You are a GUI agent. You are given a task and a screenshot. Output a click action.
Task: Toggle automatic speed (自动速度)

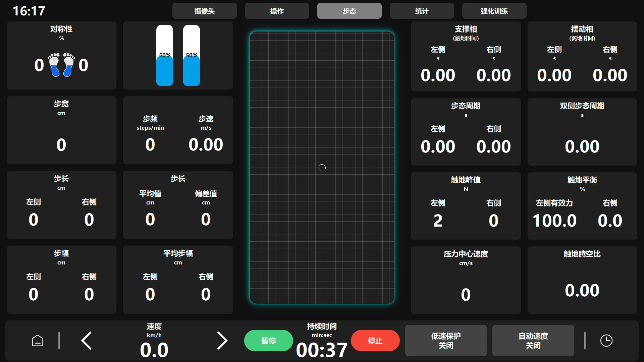[533, 341]
